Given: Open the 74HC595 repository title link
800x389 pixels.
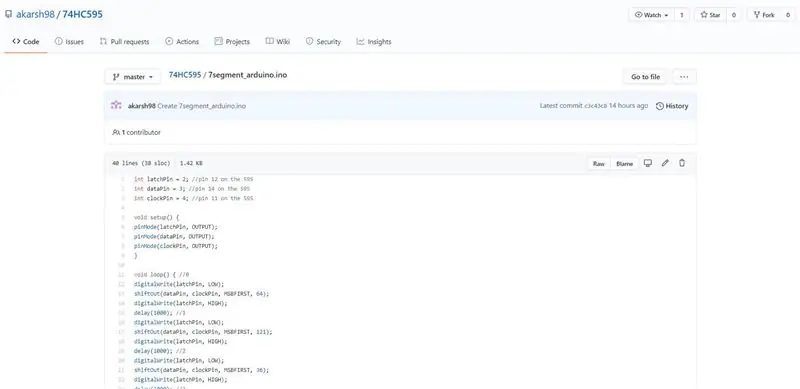Looking at the screenshot, I should [x=83, y=14].
